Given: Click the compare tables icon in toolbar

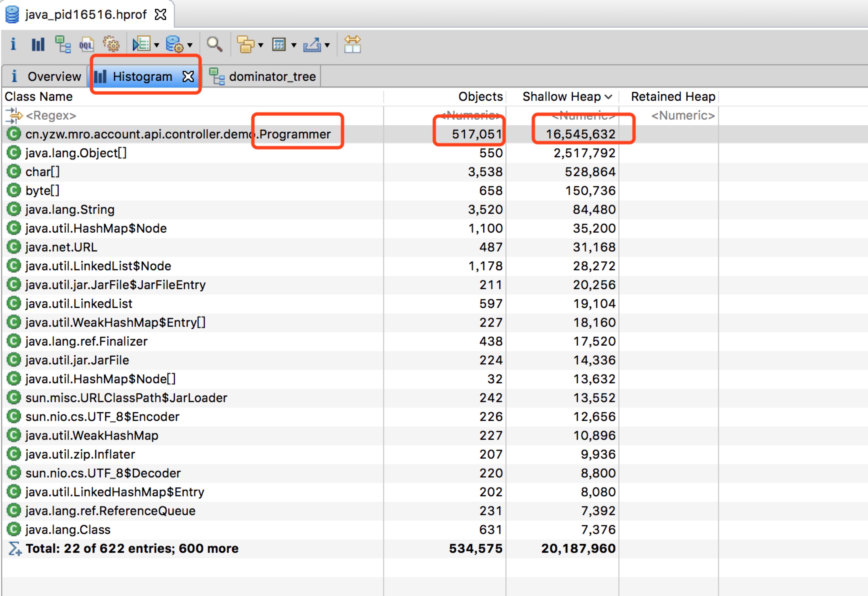Looking at the screenshot, I should [x=352, y=45].
